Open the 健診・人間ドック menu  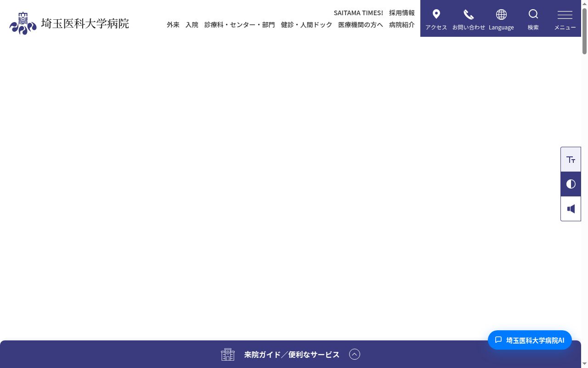pyautogui.click(x=306, y=25)
